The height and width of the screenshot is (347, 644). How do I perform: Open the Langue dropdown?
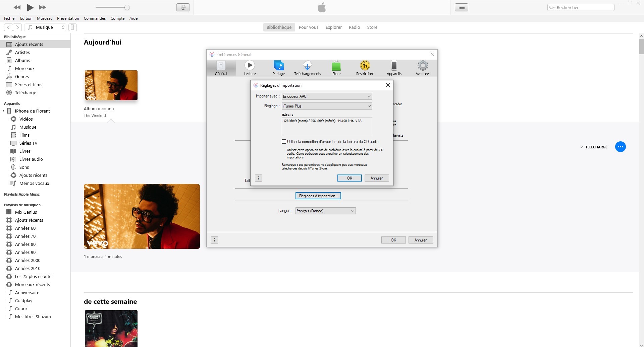[325, 211]
